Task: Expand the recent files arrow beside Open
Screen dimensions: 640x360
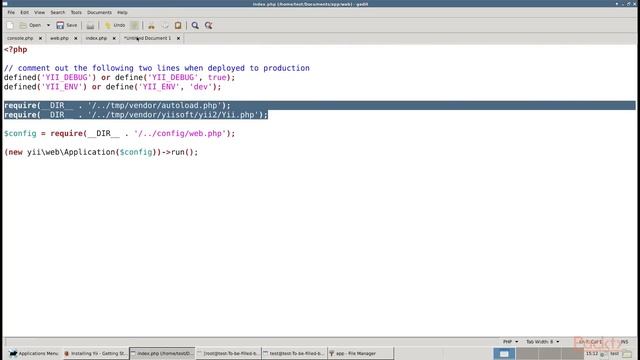Action: coord(48,25)
